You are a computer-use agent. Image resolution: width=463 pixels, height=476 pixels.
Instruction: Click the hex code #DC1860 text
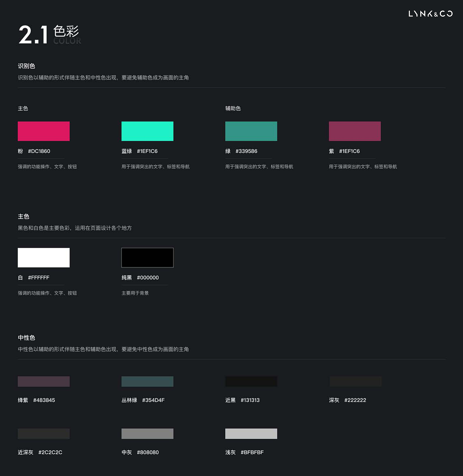click(39, 151)
